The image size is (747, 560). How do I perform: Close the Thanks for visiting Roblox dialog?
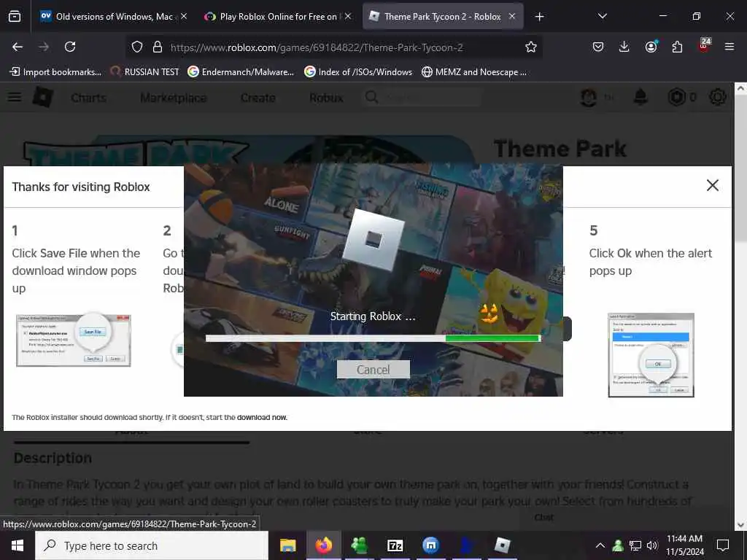712,185
